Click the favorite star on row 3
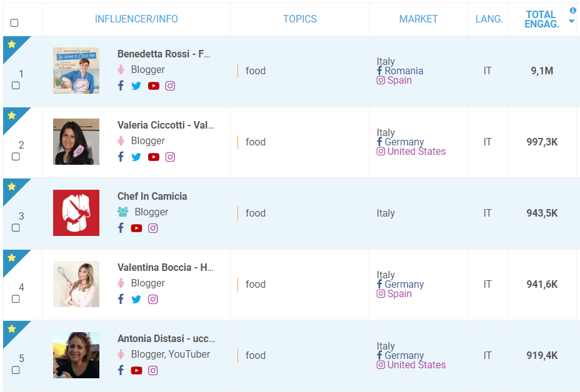This screenshot has width=580, height=392. point(11,186)
